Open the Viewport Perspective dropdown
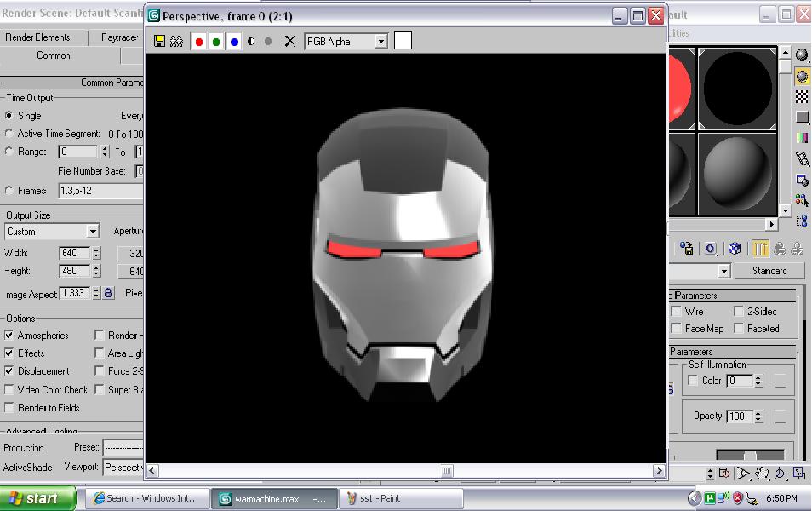Image resolution: width=812 pixels, height=511 pixels. tap(123, 468)
